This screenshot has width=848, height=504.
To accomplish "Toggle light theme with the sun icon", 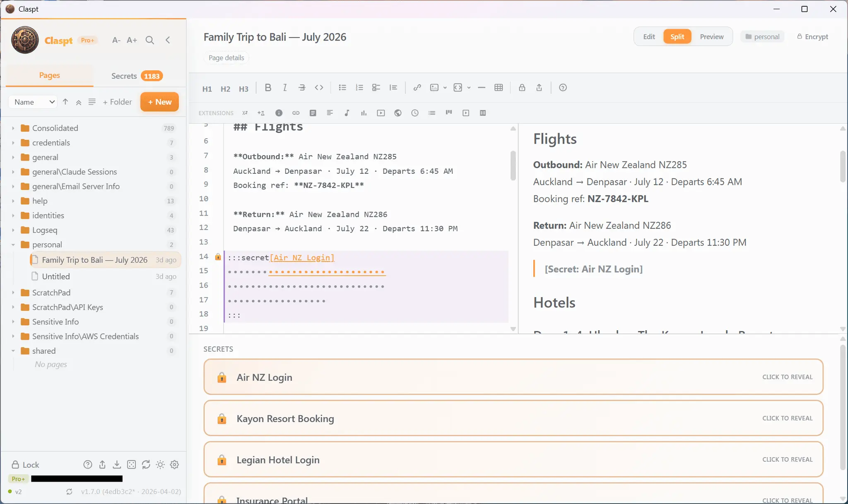I will click(x=160, y=465).
